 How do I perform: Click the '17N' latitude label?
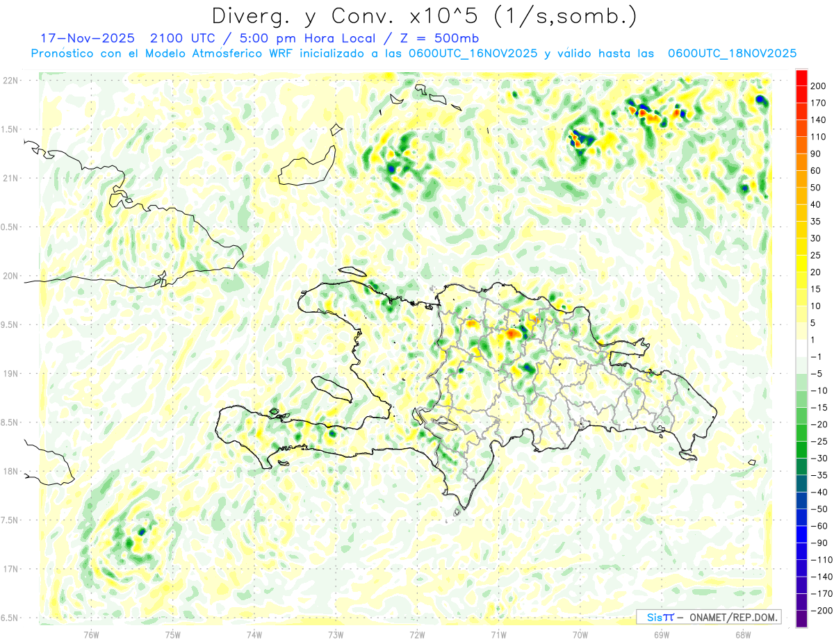tap(10, 569)
